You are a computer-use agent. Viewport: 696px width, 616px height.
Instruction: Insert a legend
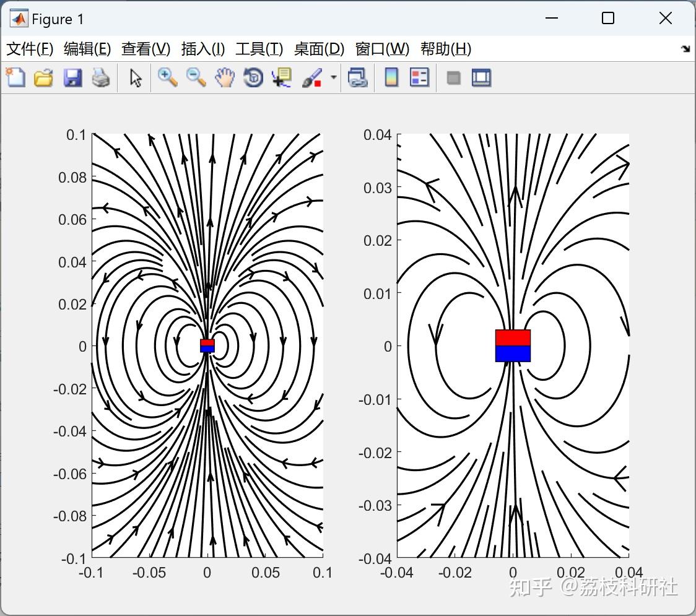click(419, 77)
